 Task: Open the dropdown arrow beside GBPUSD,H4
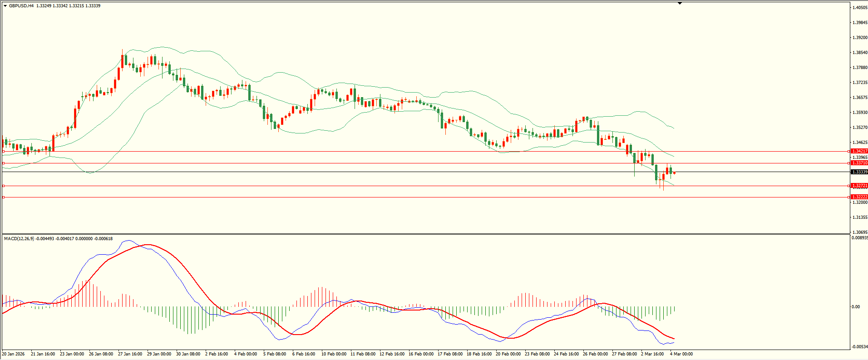click(5, 6)
